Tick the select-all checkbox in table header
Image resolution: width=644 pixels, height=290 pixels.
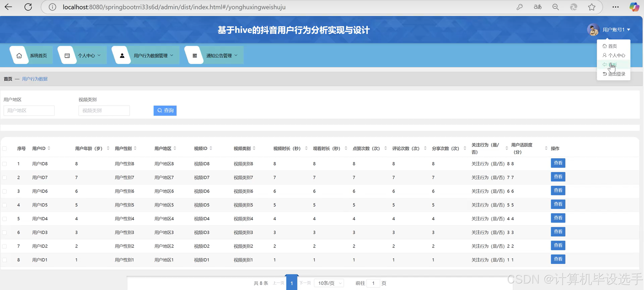[5, 148]
